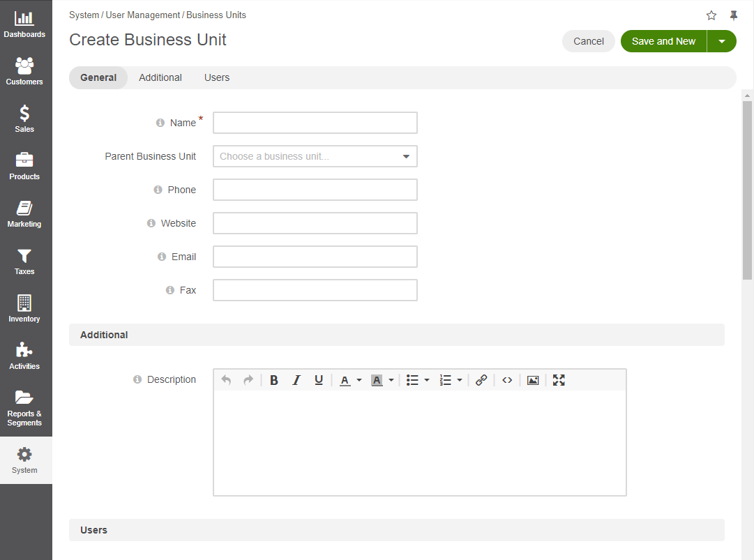Screen dimensions: 754x560
Task: Open the Products sidebar menu
Action: click(24, 166)
